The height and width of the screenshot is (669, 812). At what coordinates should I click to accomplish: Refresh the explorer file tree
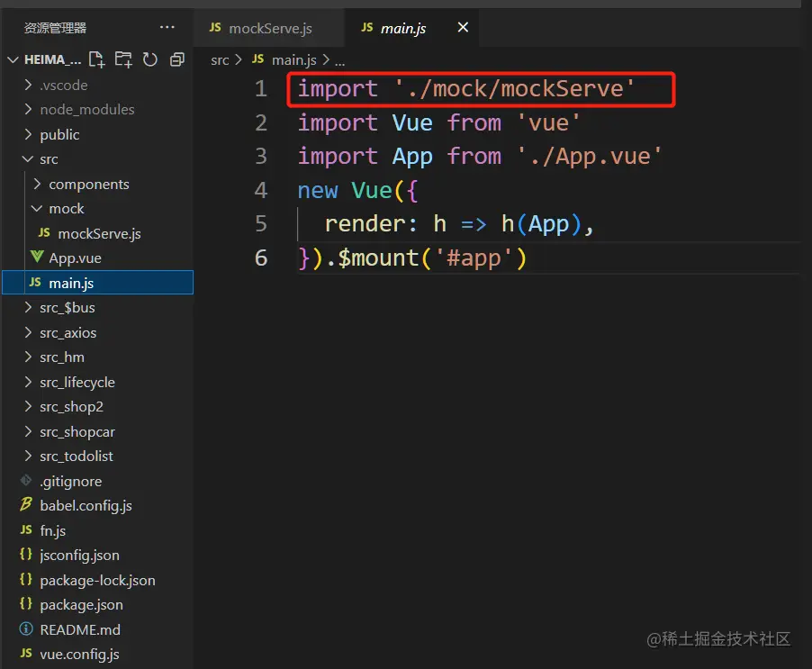click(150, 60)
